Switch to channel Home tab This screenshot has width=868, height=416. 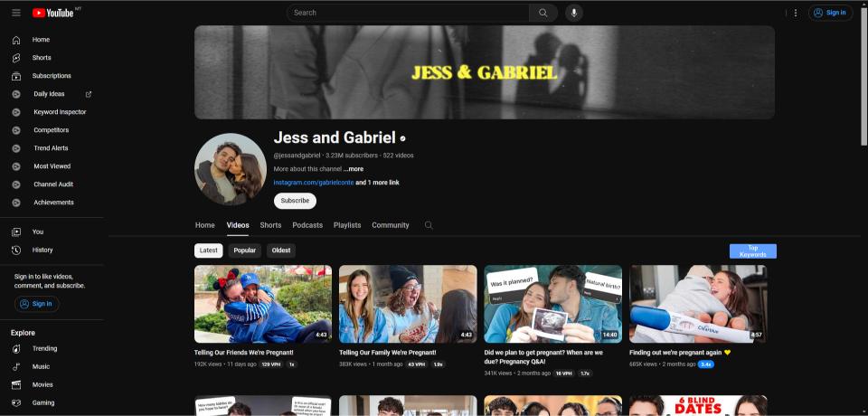205,225
